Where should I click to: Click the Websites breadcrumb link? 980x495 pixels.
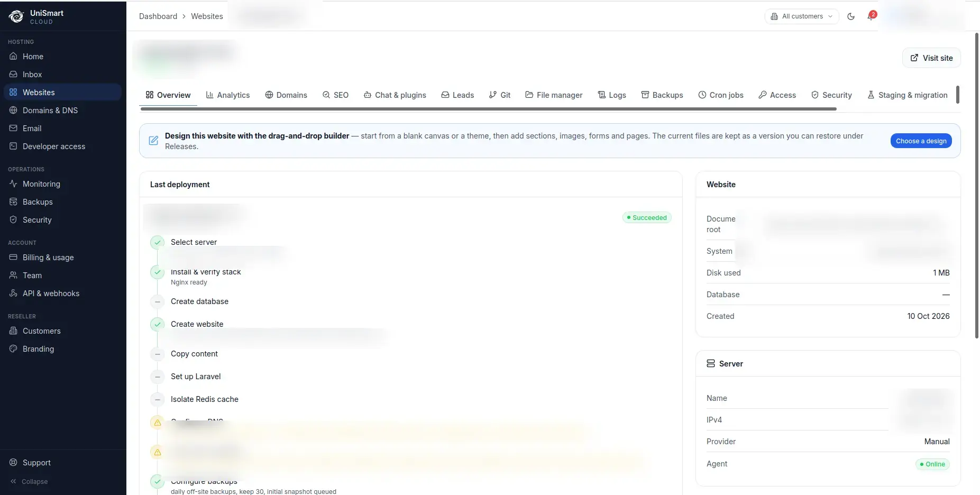click(207, 16)
